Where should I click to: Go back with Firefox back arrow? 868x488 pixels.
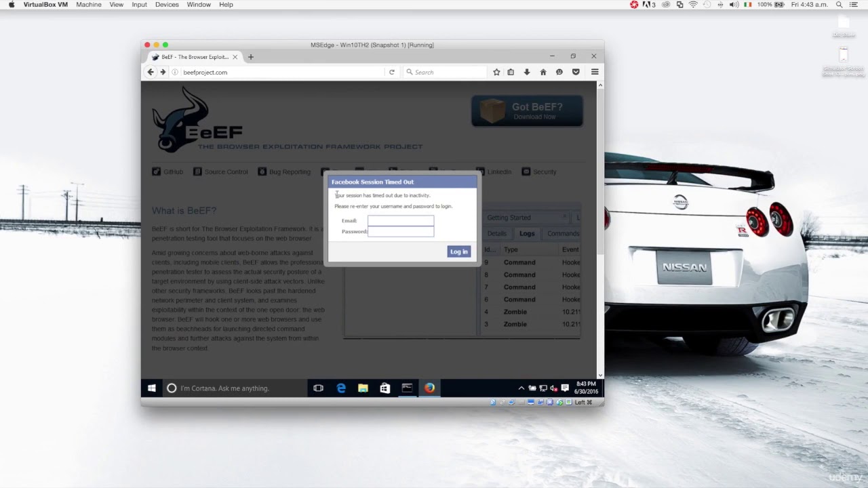click(x=151, y=72)
